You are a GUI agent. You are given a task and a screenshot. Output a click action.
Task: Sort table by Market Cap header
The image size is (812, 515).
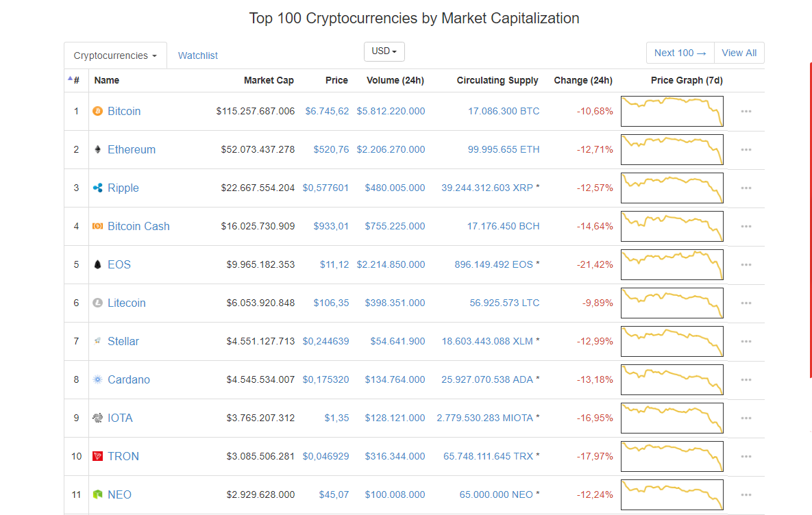click(269, 80)
